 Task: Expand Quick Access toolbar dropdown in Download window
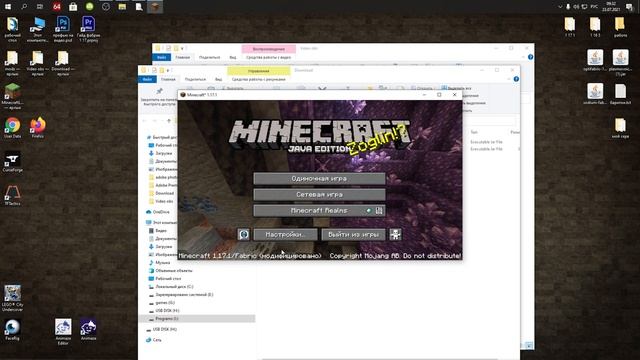168,71
